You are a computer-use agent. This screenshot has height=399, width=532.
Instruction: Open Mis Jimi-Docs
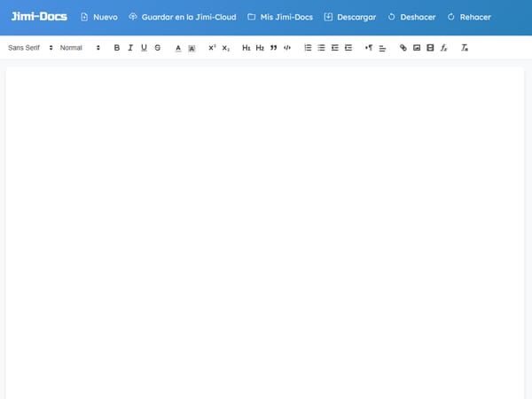coord(280,17)
